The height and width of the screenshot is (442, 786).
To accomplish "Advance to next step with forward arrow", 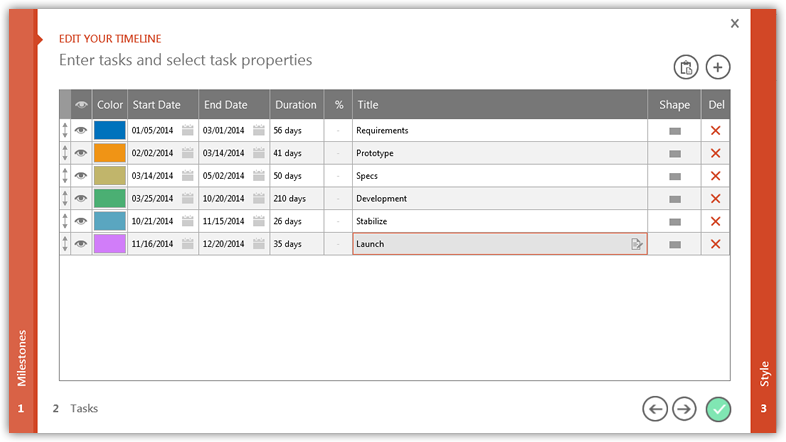I will click(x=684, y=408).
